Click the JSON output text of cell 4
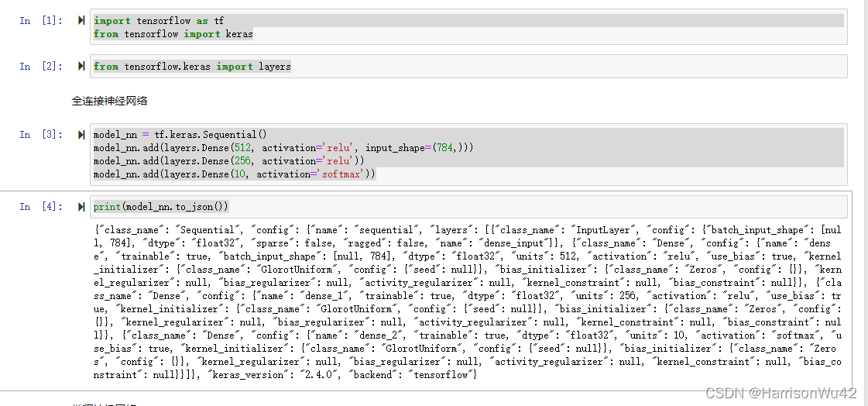This screenshot has width=868, height=406. (468, 302)
